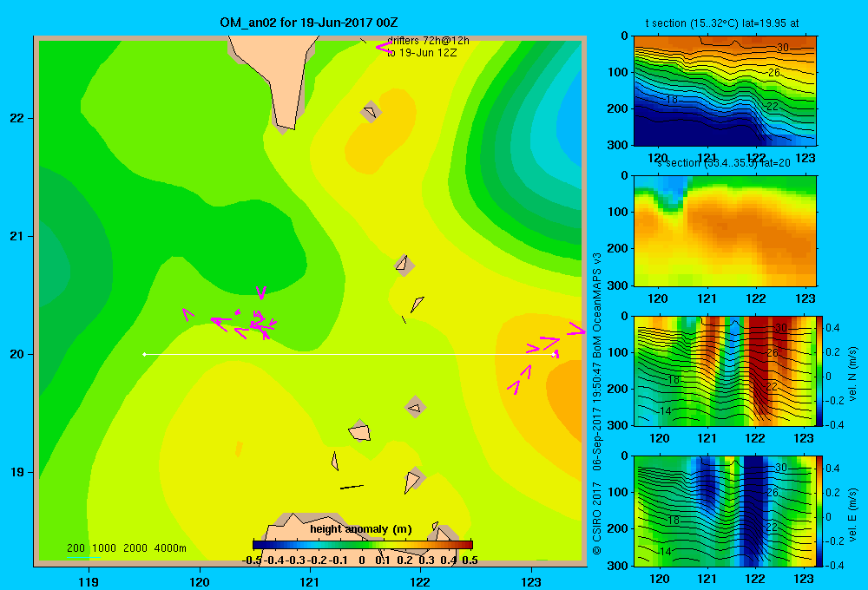Click the temperature section plot panel
This screenshot has height=590, width=868.
[x=725, y=91]
